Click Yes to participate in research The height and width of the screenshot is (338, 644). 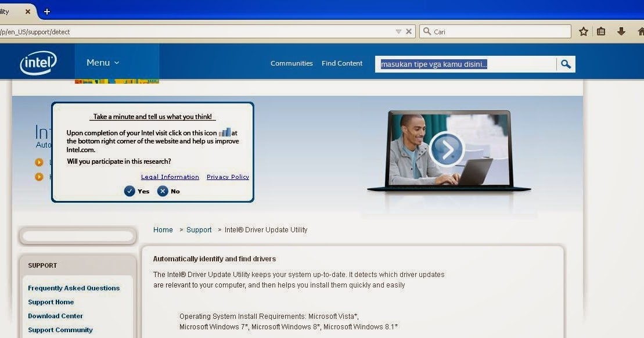coord(137,191)
